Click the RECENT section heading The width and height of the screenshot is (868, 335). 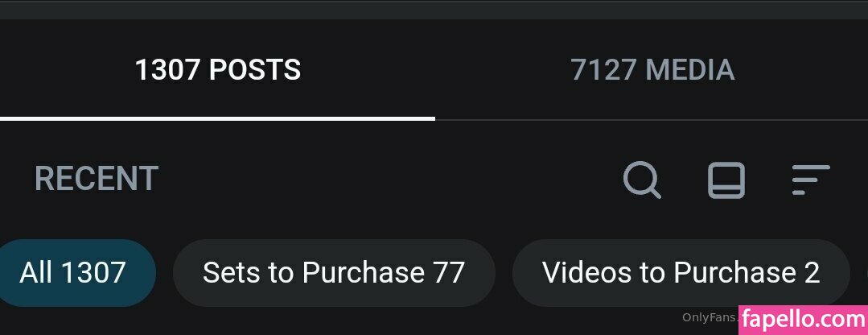click(97, 179)
